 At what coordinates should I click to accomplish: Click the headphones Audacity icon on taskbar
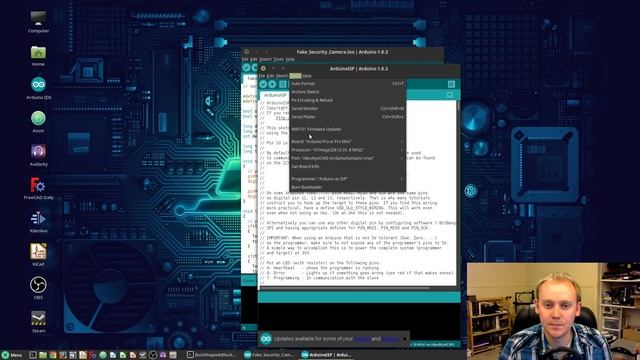click(163, 355)
